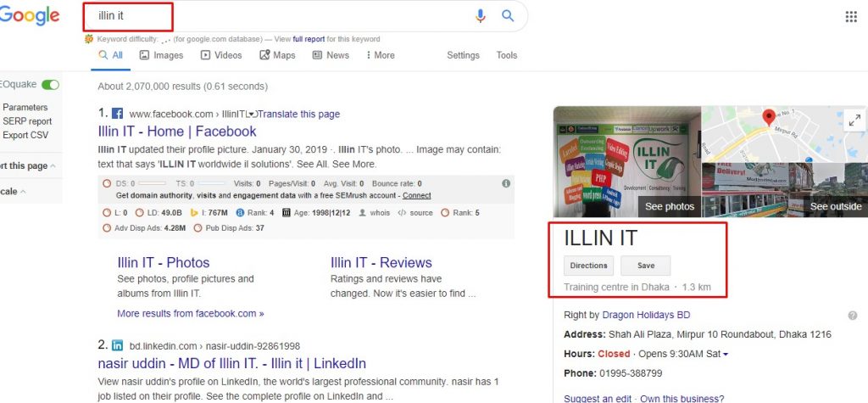Viewport: 868px width, 403px height.
Task: Switch to the Images tab
Action: (x=161, y=55)
